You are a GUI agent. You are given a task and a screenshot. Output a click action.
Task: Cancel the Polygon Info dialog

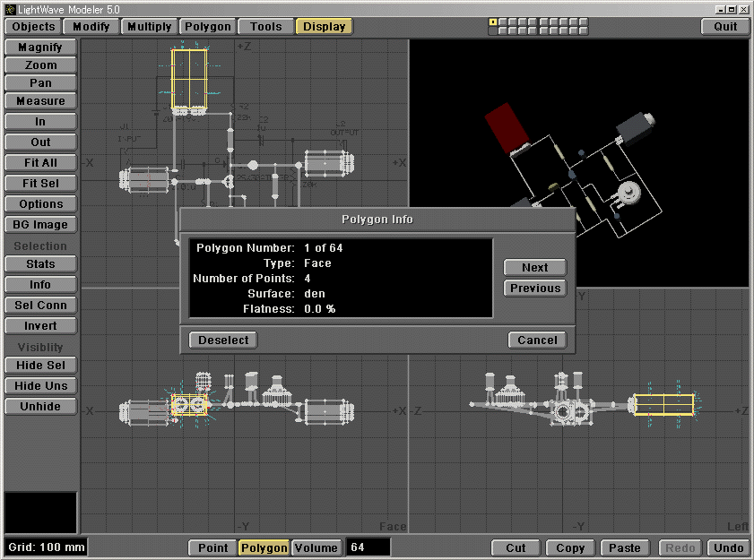(x=537, y=340)
